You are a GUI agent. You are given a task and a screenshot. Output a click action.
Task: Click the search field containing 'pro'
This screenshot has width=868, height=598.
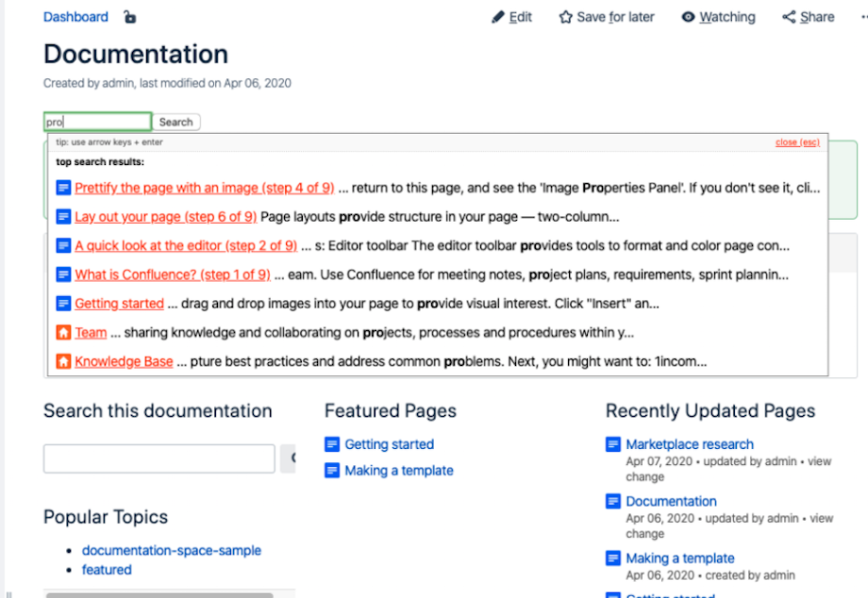click(97, 122)
